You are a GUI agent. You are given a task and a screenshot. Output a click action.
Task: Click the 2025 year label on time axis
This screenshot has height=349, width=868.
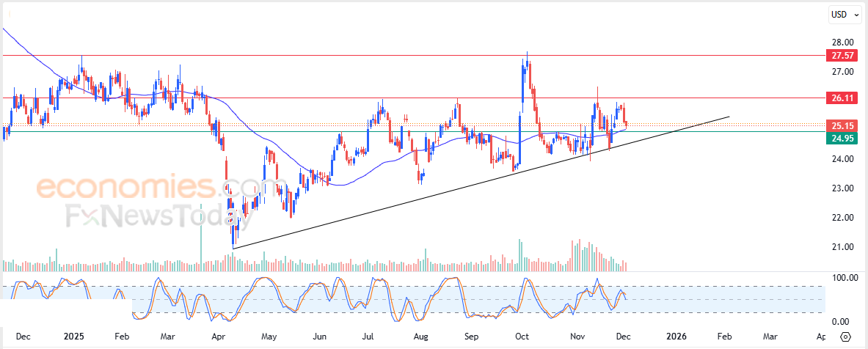click(x=73, y=337)
